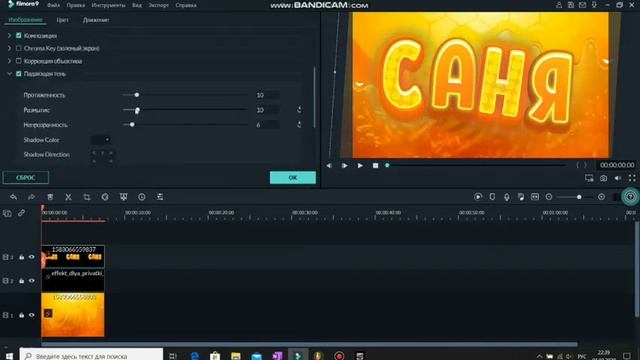
Task: Click the Непрозрачность value field
Action: pyautogui.click(x=267, y=124)
